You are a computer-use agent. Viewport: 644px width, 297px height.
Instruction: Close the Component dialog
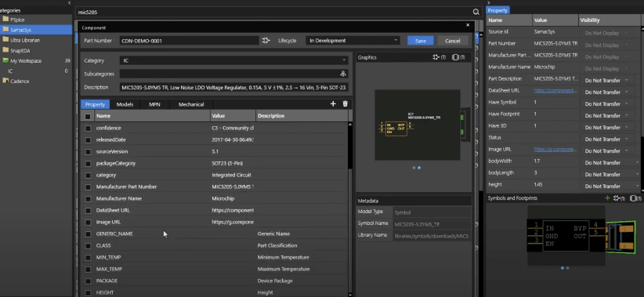coord(468,25)
